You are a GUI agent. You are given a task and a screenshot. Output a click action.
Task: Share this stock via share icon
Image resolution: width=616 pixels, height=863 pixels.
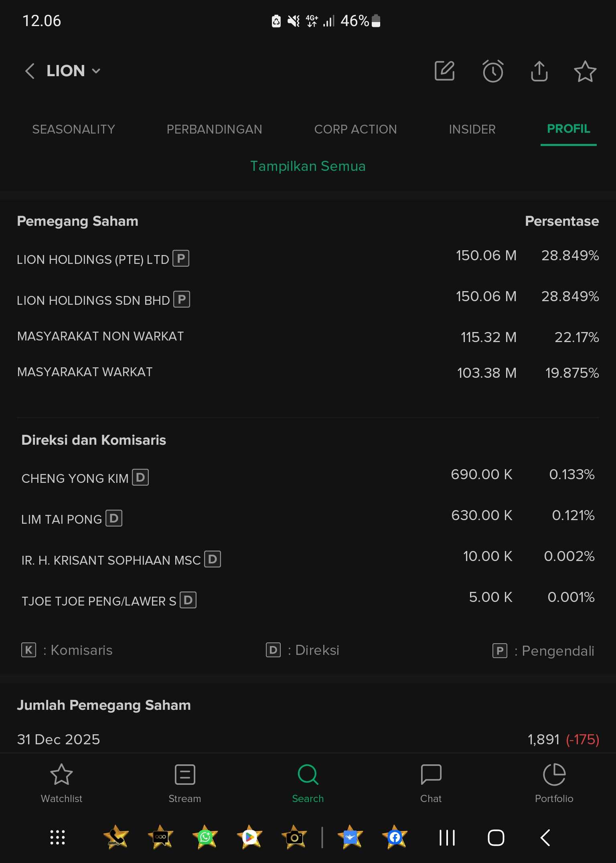click(539, 71)
